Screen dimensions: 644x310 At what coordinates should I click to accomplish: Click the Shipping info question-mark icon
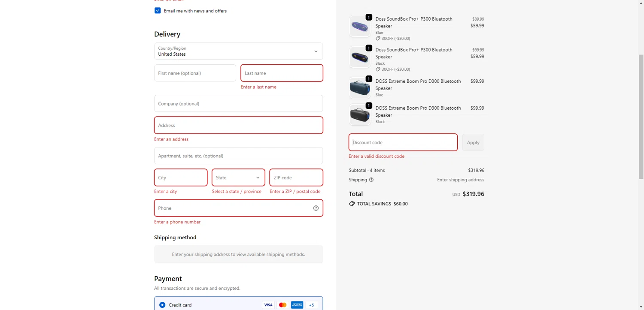tap(371, 180)
